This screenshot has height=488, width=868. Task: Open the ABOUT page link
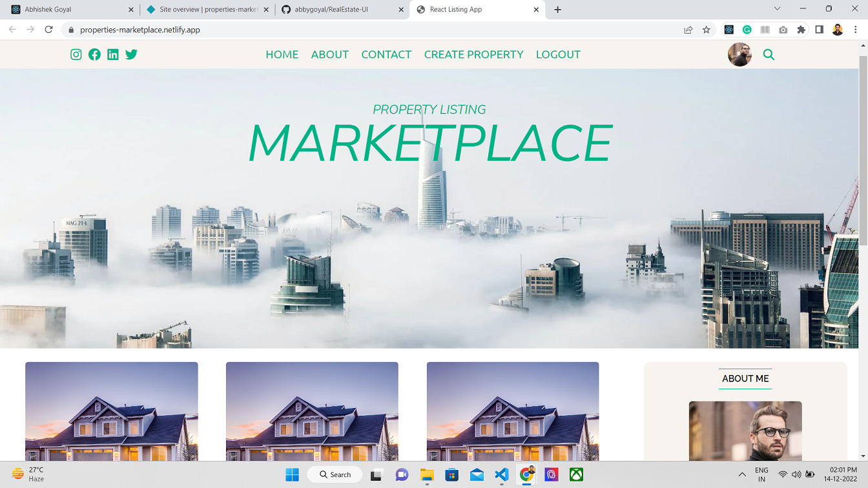click(330, 54)
